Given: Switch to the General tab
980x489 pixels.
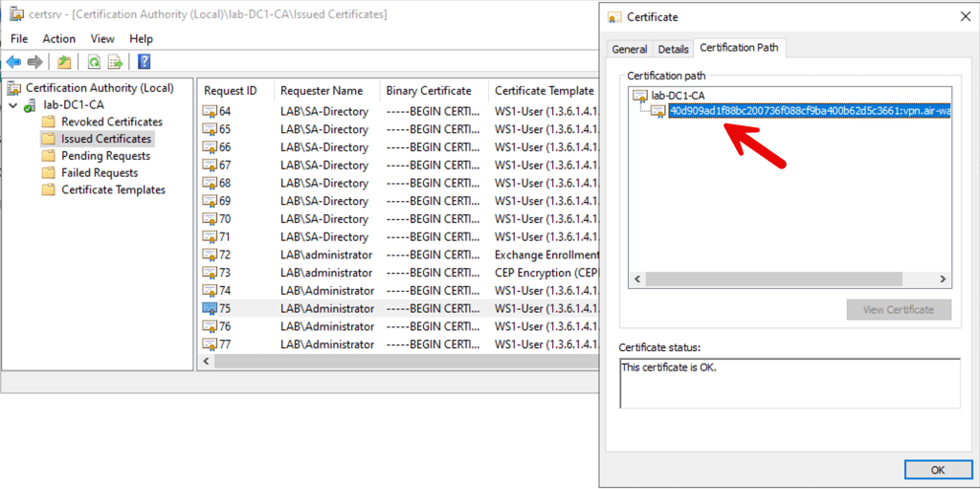Looking at the screenshot, I should [630, 49].
